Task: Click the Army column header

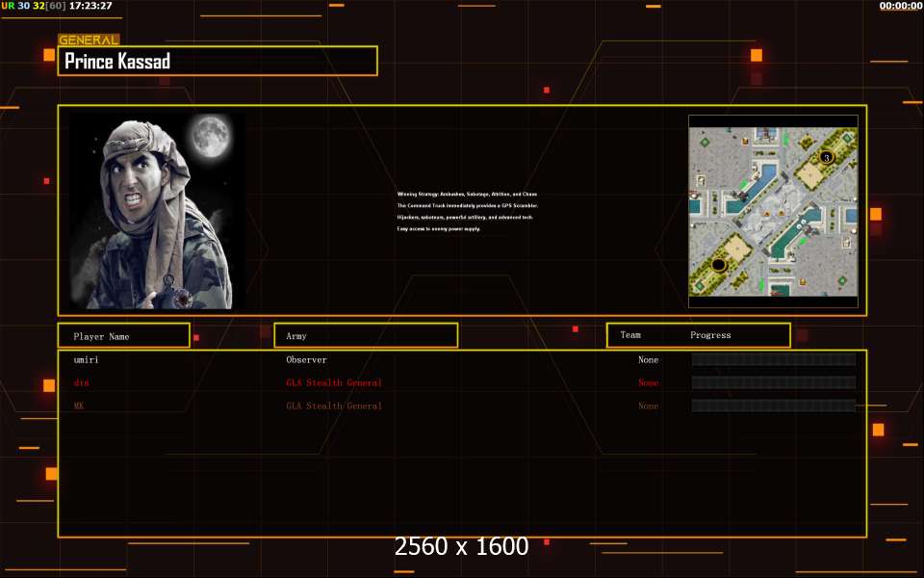Action: pos(366,335)
